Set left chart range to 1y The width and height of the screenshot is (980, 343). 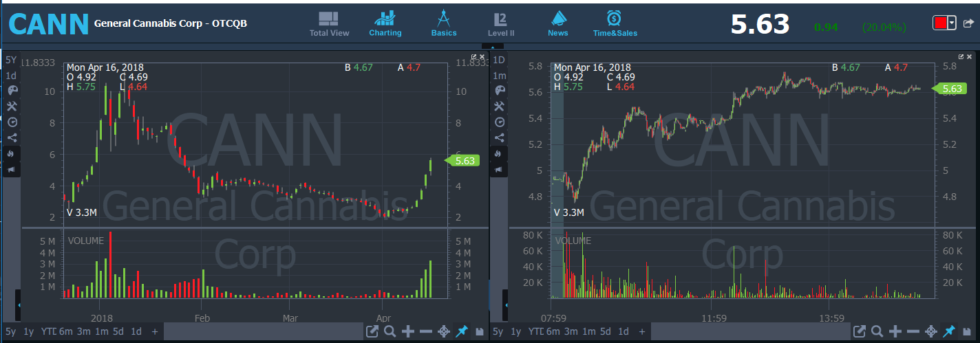pos(28,332)
